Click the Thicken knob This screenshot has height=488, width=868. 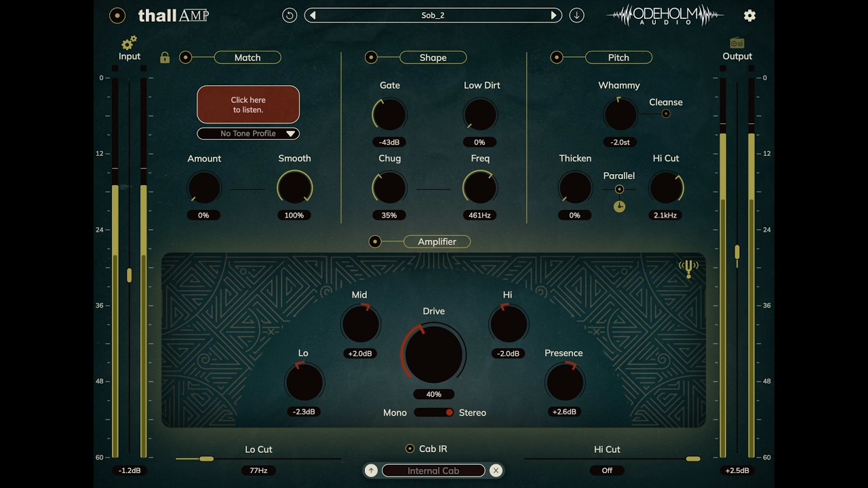point(575,187)
